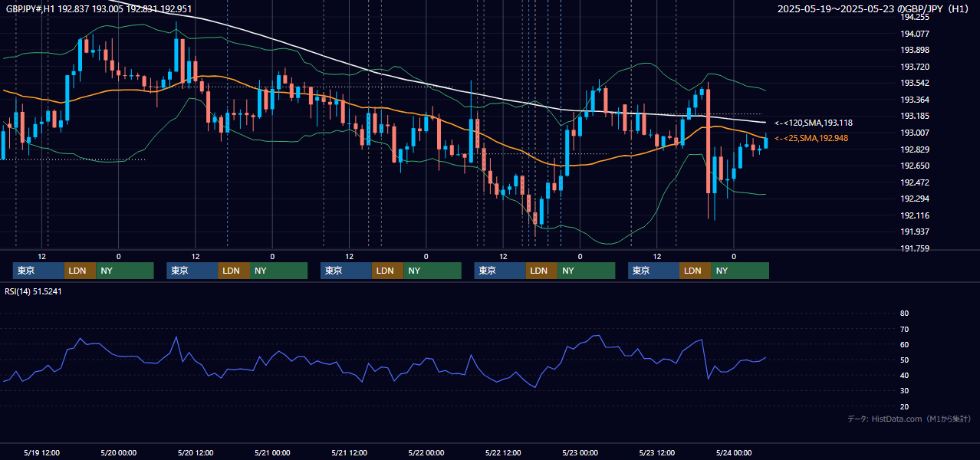This screenshot has height=460, width=980.
Task: Select the leftmost NY session block
Action: point(125,271)
